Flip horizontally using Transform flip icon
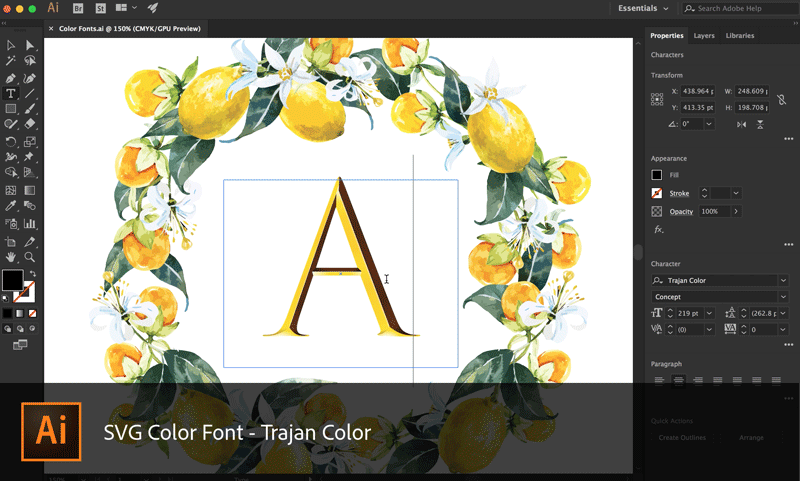Viewport: 800px width, 481px height. tap(741, 124)
